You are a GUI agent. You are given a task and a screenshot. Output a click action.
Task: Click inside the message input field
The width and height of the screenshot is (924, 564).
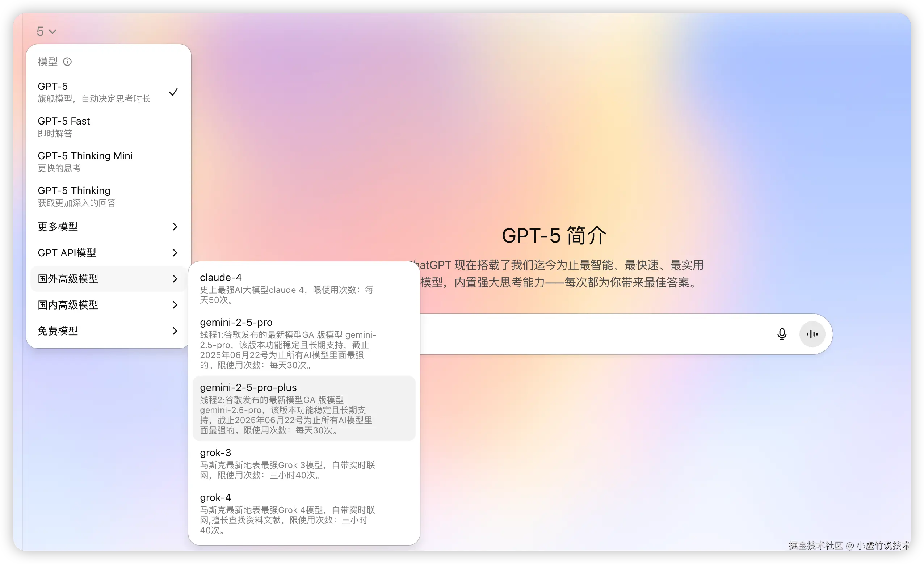click(600, 334)
